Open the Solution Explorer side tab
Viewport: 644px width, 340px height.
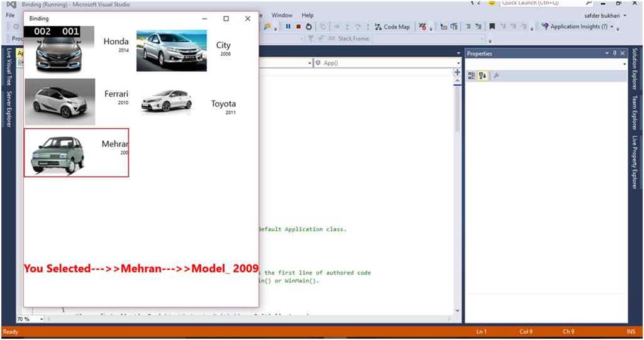[635, 69]
